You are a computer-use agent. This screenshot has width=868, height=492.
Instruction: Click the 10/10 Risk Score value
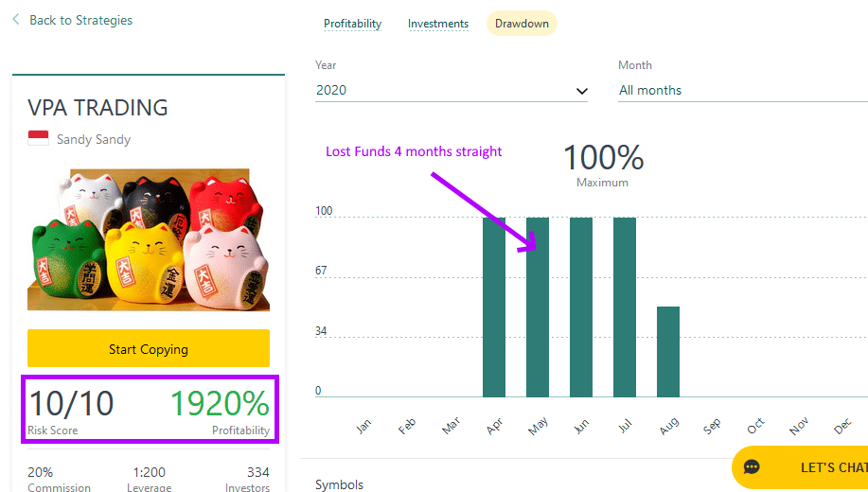pyautogui.click(x=71, y=403)
